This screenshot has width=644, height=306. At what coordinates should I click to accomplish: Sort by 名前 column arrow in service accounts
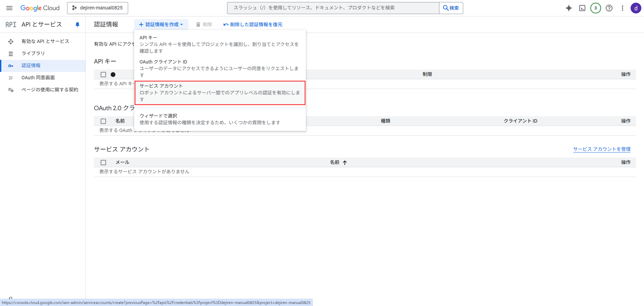click(x=345, y=163)
